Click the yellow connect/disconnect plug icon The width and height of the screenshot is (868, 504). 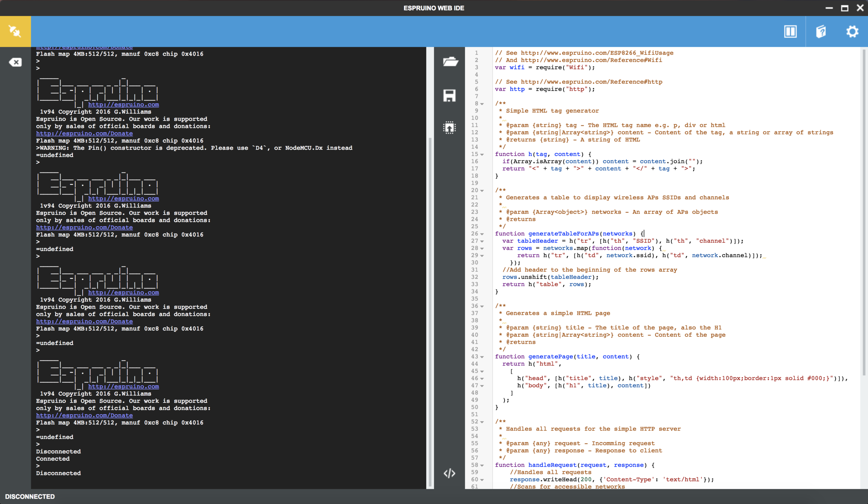point(15,31)
